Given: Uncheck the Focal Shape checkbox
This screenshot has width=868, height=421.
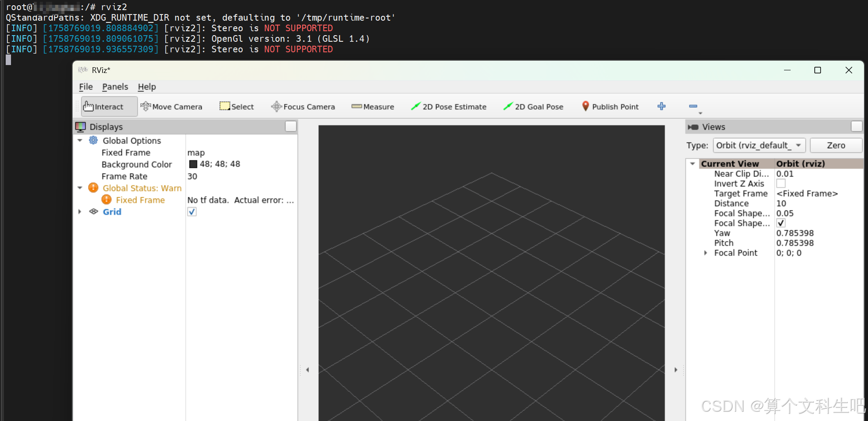Looking at the screenshot, I should pos(781,223).
